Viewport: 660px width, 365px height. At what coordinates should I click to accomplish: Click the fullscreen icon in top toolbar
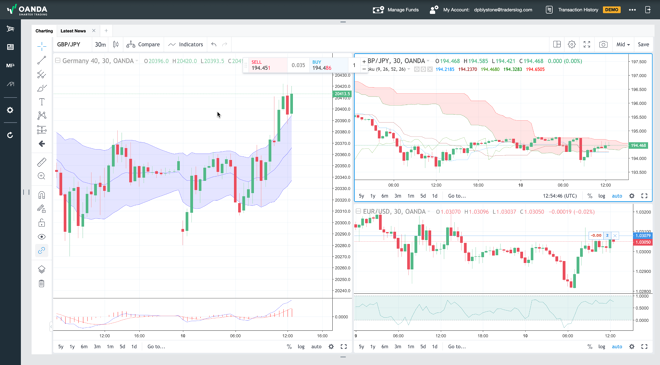[x=587, y=44]
